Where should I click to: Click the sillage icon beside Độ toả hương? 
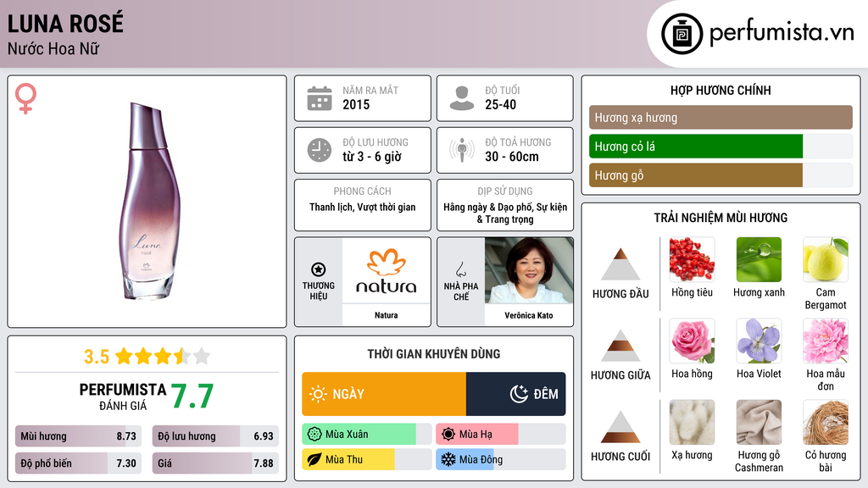tap(462, 150)
